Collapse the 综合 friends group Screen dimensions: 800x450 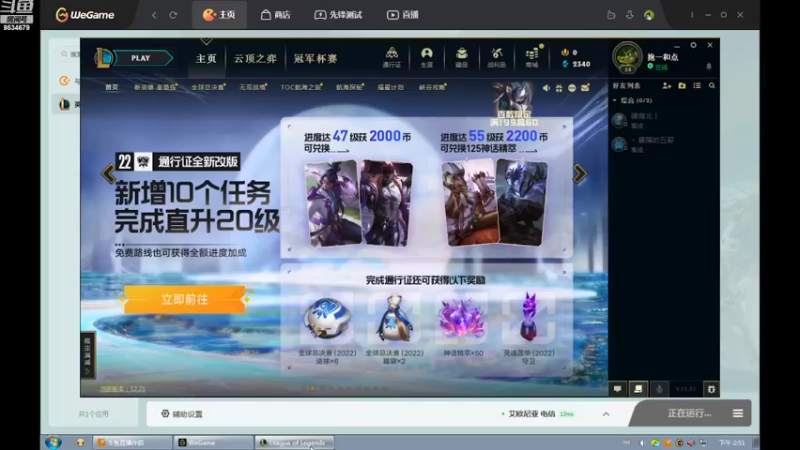633,101
